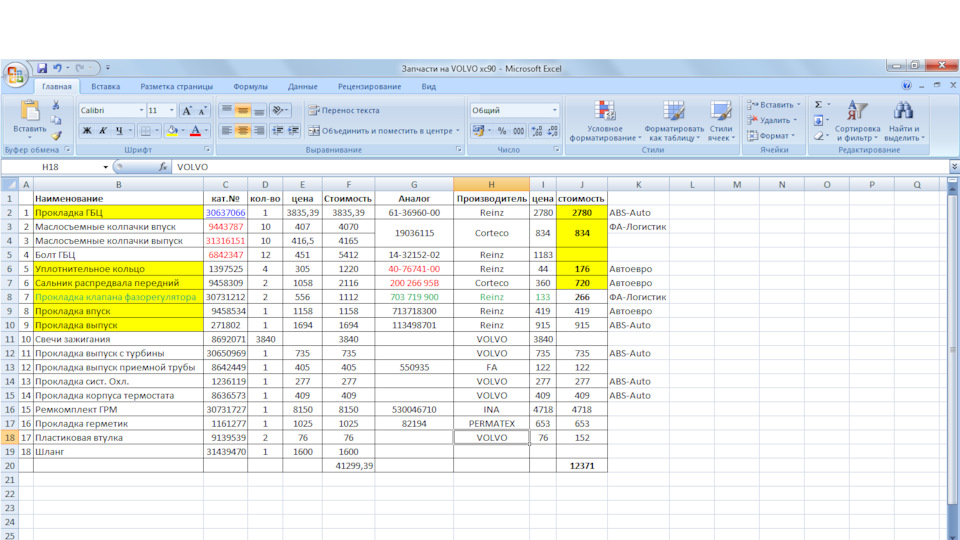
Task: Open the Вставка ribbon tab
Action: [x=105, y=87]
